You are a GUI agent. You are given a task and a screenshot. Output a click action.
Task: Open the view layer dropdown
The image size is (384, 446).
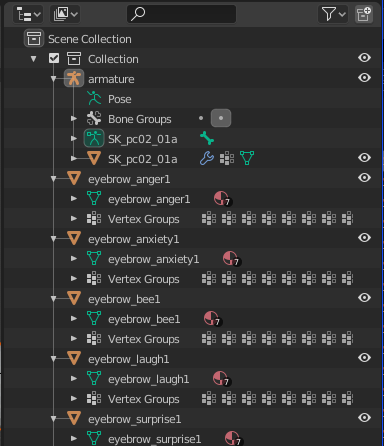pos(65,14)
